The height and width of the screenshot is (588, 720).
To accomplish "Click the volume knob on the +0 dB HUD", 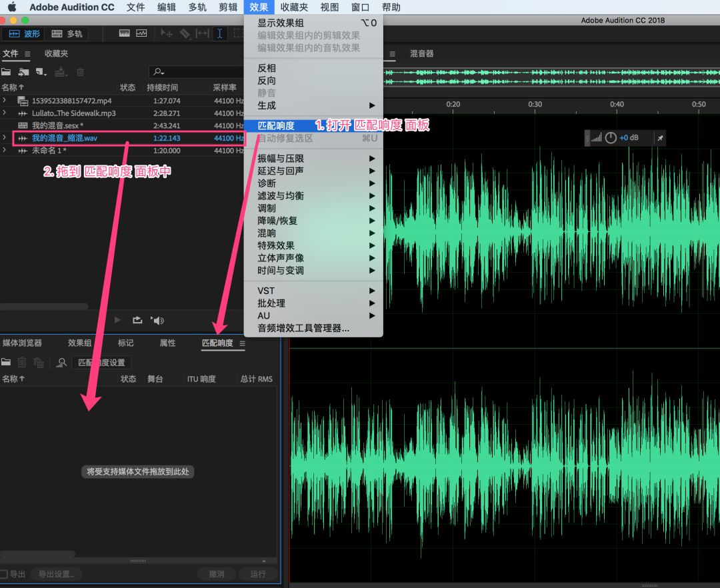I will click(x=610, y=138).
